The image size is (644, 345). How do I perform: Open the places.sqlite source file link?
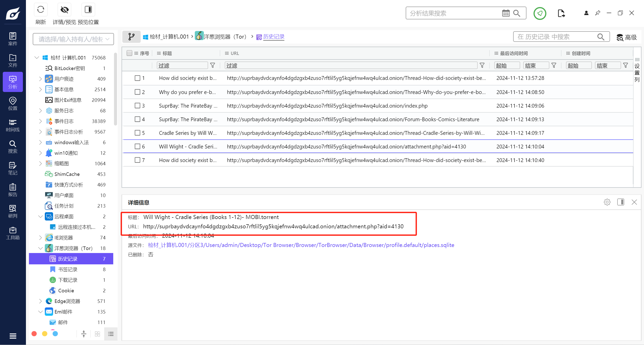click(x=301, y=245)
